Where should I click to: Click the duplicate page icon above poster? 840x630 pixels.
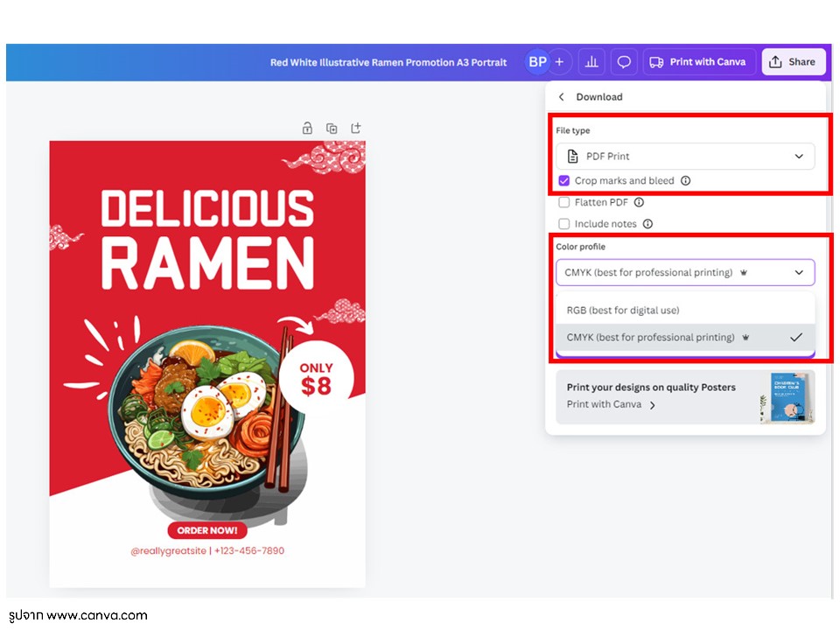tap(332, 128)
